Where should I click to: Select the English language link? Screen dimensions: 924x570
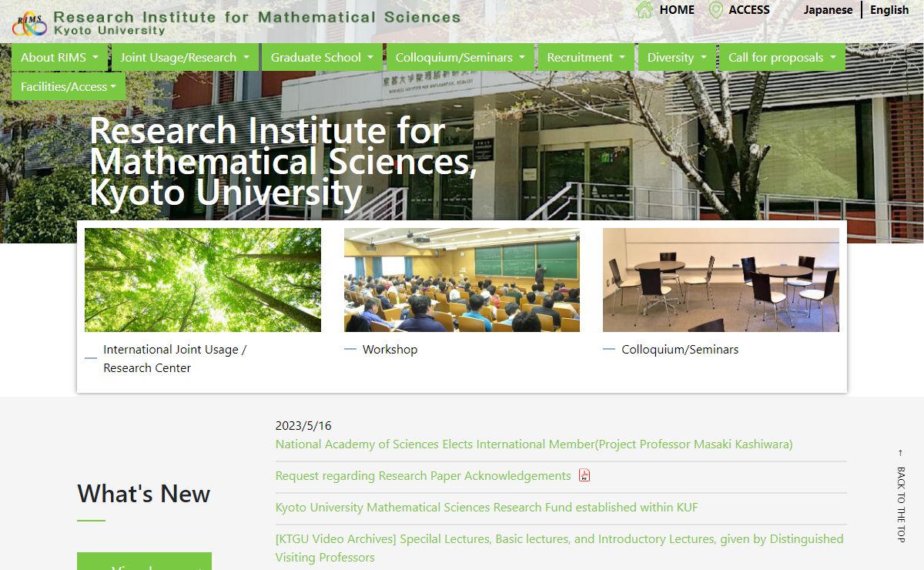[x=889, y=10]
